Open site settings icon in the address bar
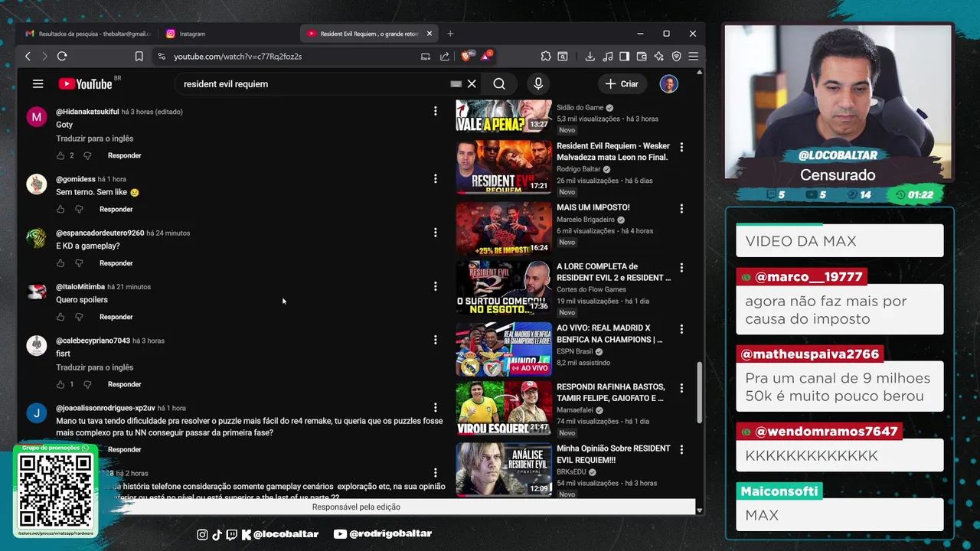Screen dimensions: 980x551 (161, 56)
